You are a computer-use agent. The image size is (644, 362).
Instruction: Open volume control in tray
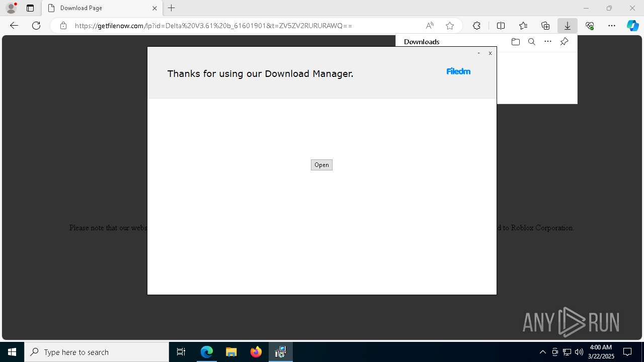pos(579,352)
